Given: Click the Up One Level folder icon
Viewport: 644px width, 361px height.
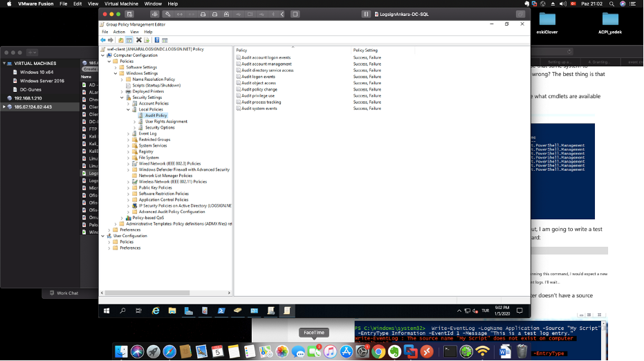Looking at the screenshot, I should [121, 40].
